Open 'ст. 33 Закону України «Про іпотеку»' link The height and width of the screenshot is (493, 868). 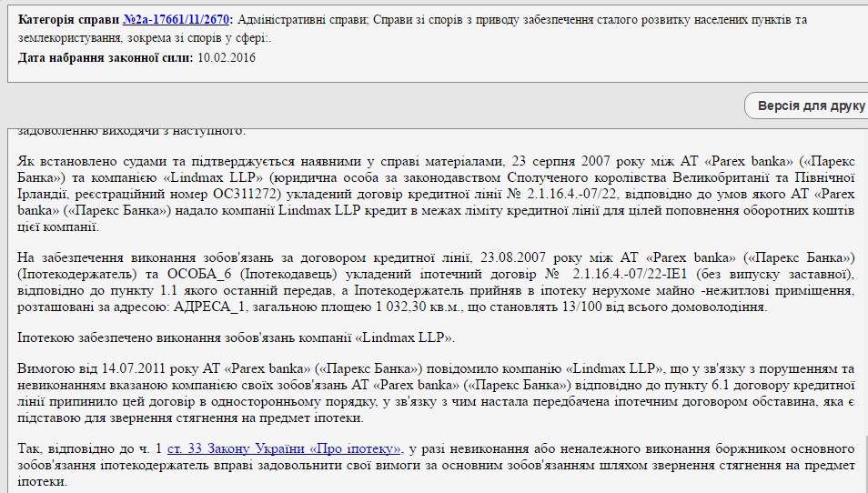283,448
